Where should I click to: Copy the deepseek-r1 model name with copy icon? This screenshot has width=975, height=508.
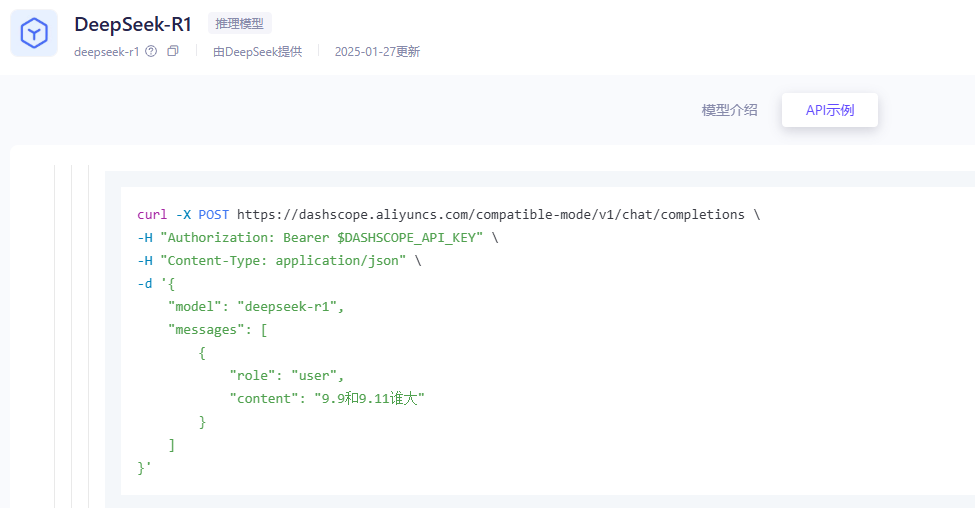[x=173, y=51]
